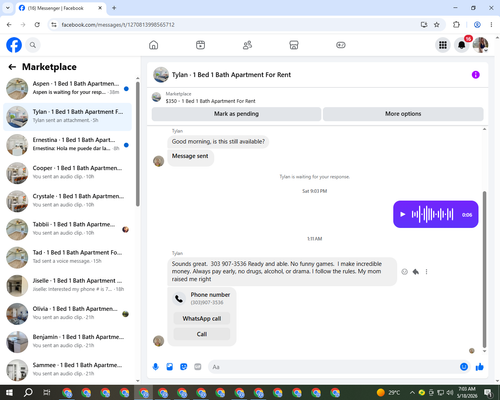Open Marketplace storefront icon
The height and width of the screenshot is (400, 500).
tap(294, 45)
